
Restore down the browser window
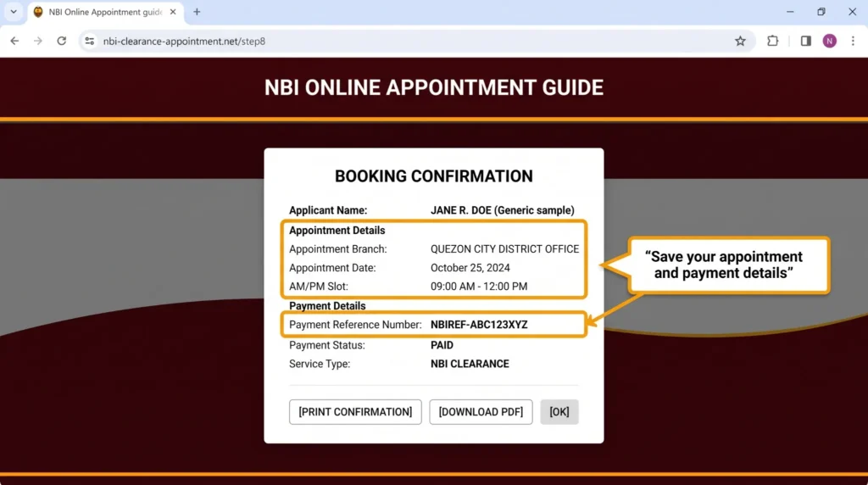point(821,12)
